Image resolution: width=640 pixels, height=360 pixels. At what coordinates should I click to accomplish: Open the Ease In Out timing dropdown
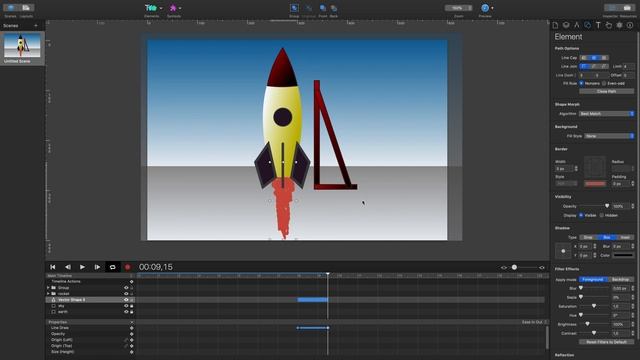click(x=534, y=322)
